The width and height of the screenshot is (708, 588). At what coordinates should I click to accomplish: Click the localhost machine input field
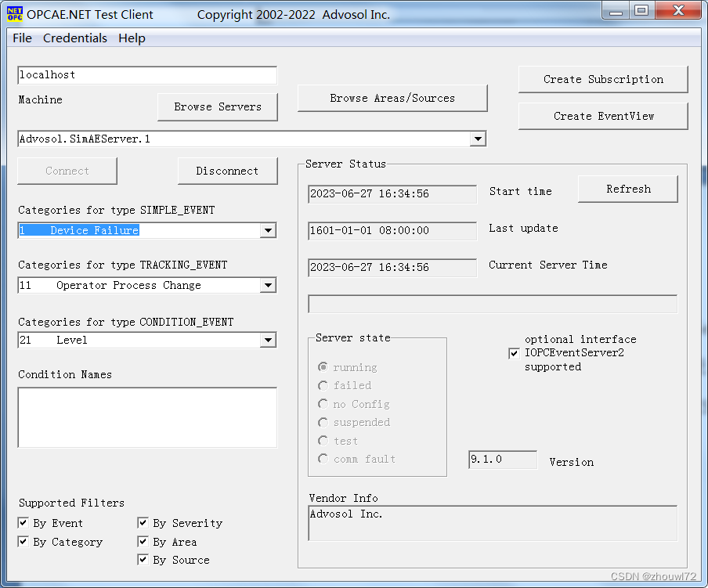pyautogui.click(x=147, y=75)
